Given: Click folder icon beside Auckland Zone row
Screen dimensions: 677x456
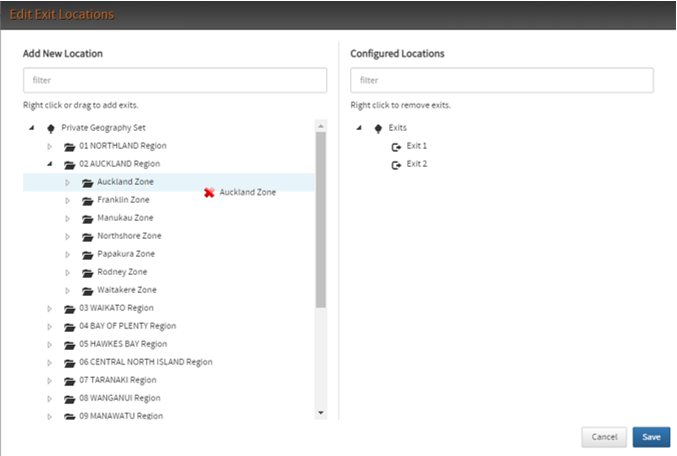Looking at the screenshot, I should point(87,183).
